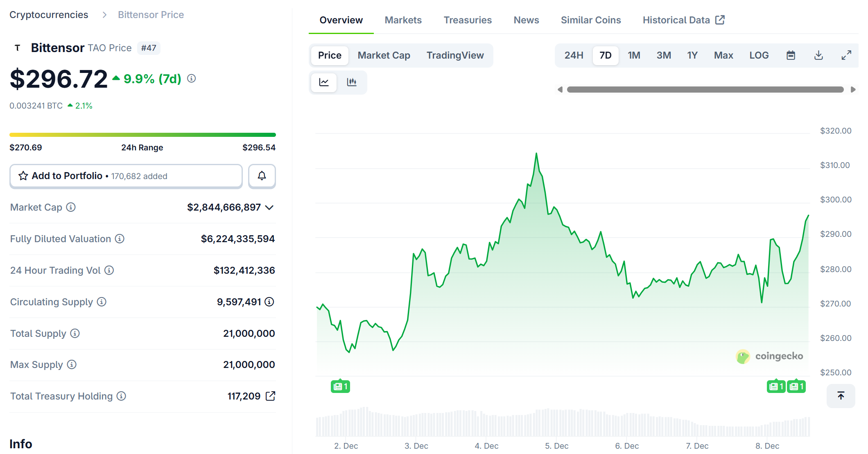The height and width of the screenshot is (454, 868).
Task: Click the price alert bell icon
Action: pos(262,176)
